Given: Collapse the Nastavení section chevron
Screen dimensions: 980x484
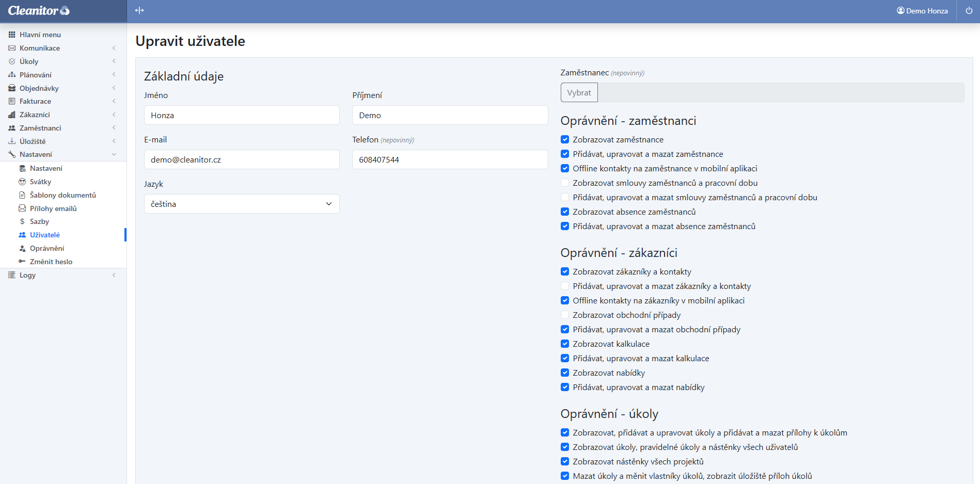Looking at the screenshot, I should click(114, 154).
